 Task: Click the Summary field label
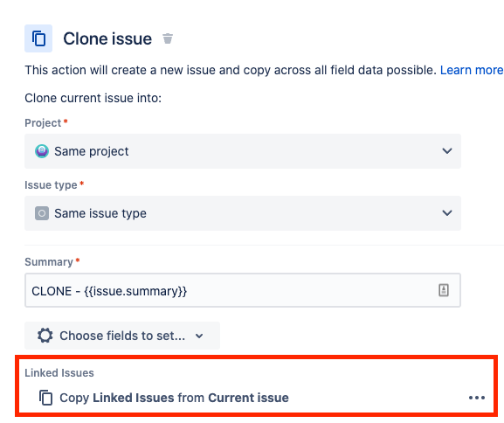coord(49,262)
